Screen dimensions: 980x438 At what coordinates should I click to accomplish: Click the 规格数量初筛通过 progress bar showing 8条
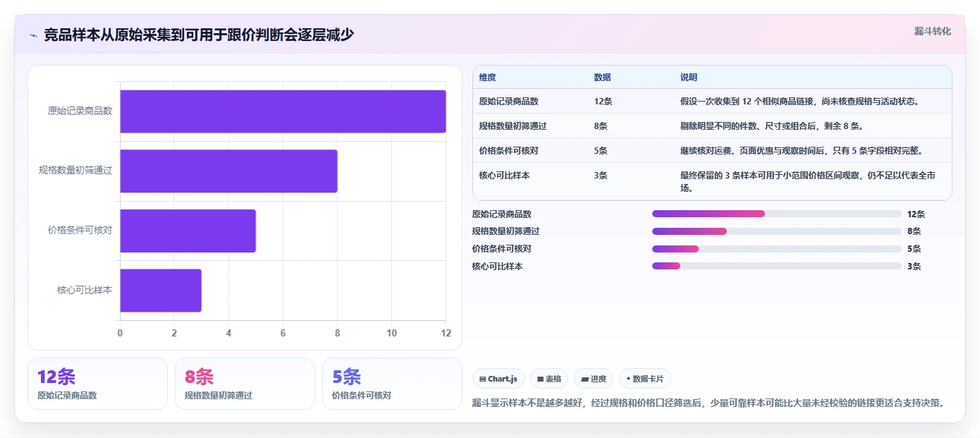click(x=777, y=231)
